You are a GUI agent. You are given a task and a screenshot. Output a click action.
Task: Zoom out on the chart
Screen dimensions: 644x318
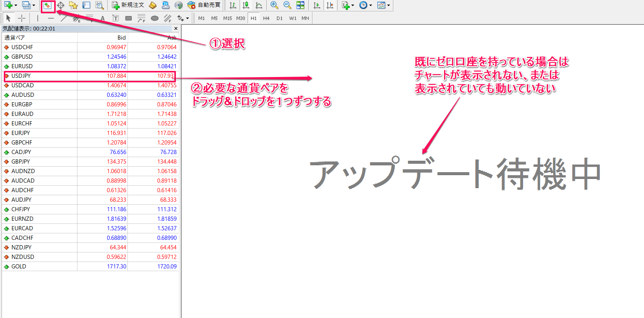(287, 5)
